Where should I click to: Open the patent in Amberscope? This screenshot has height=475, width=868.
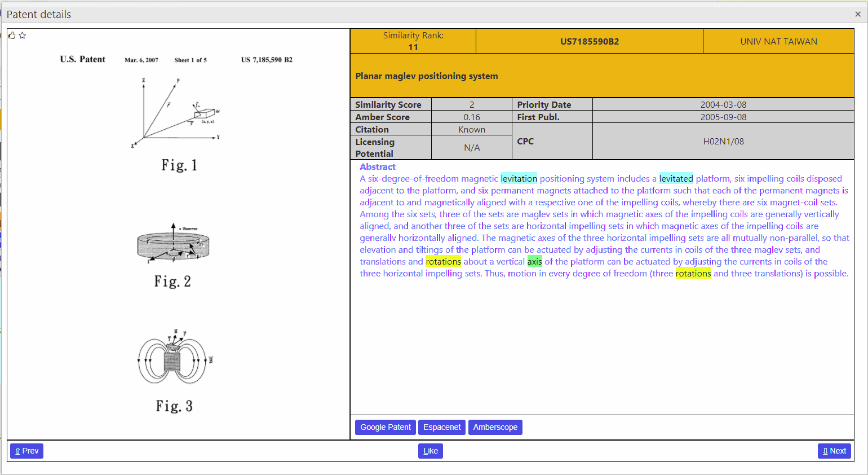coord(495,427)
